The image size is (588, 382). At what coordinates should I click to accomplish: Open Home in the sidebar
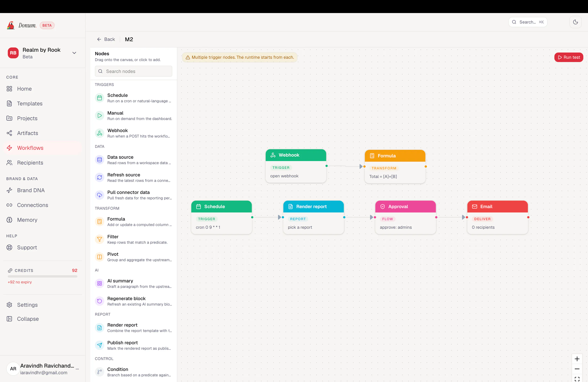43,89
